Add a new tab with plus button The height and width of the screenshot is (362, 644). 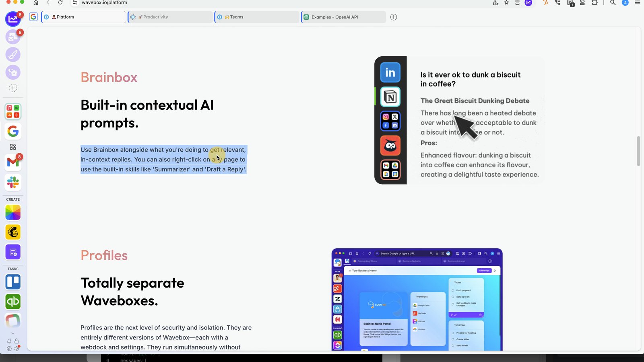click(394, 17)
